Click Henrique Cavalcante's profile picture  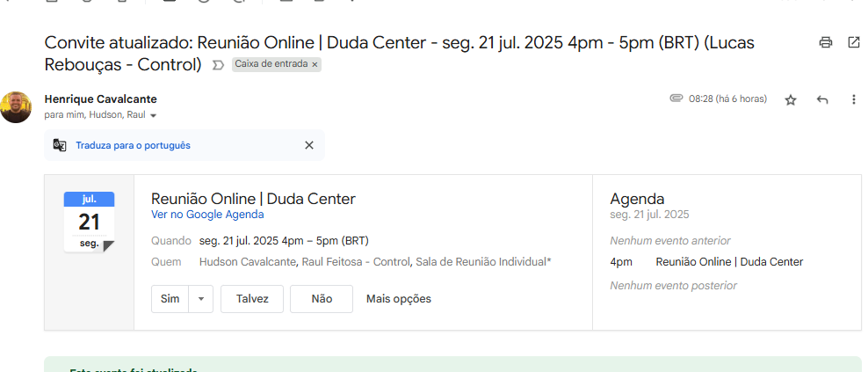[16, 106]
